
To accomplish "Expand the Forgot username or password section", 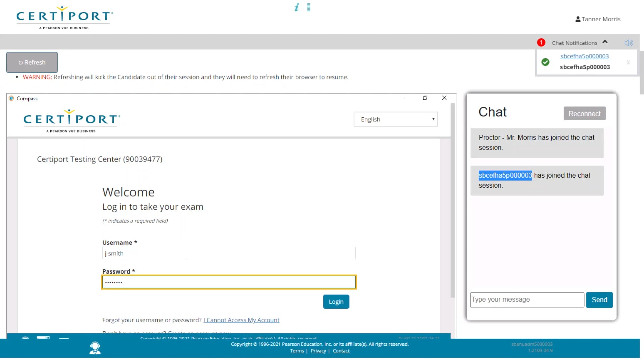I will coord(241,320).
